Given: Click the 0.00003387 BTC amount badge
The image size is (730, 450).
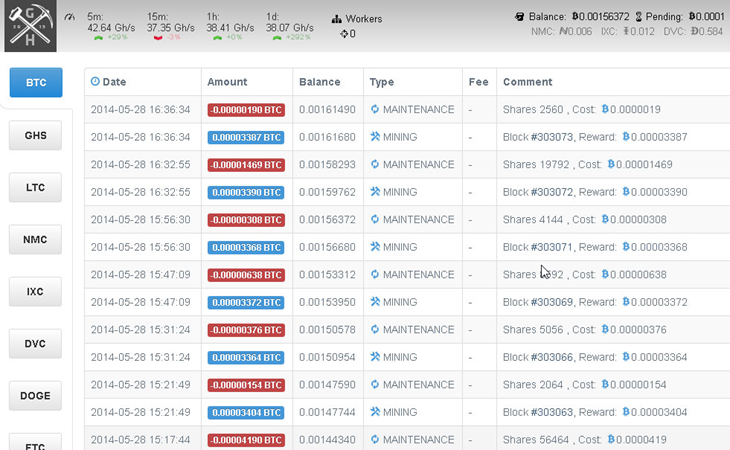Looking at the screenshot, I should tap(246, 137).
